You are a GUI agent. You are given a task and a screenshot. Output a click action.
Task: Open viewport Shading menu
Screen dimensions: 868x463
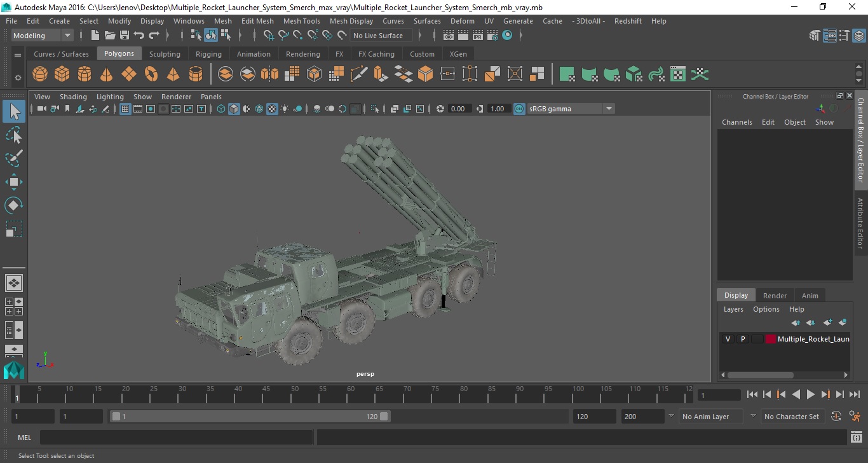click(x=73, y=97)
